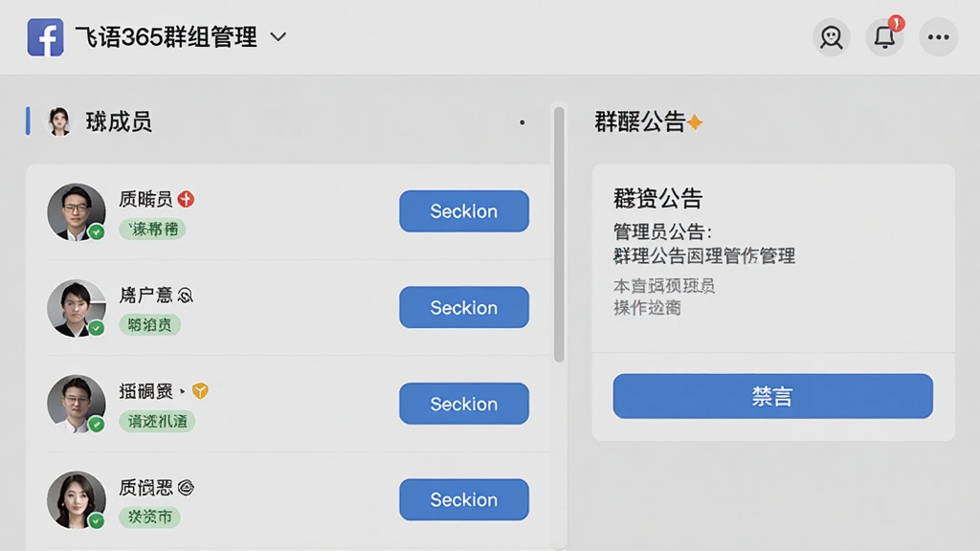
Task: Click the member list vertical scrollbar
Action: coord(559,234)
